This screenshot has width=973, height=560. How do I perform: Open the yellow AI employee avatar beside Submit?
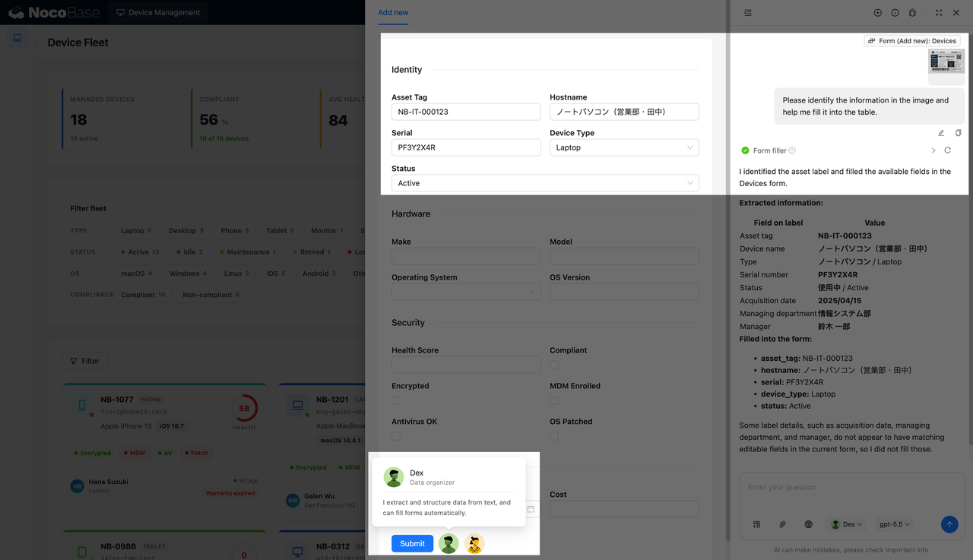pyautogui.click(x=474, y=543)
